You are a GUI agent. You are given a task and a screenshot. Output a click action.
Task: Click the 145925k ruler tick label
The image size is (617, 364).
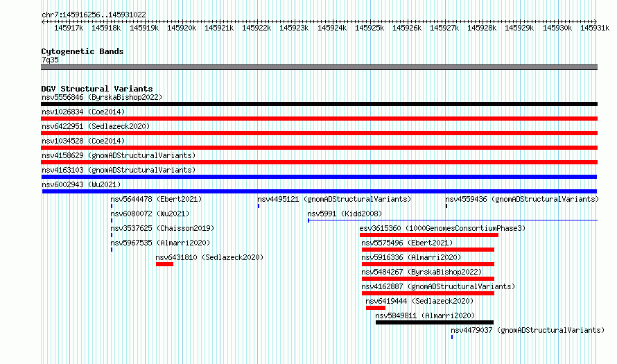(369, 28)
